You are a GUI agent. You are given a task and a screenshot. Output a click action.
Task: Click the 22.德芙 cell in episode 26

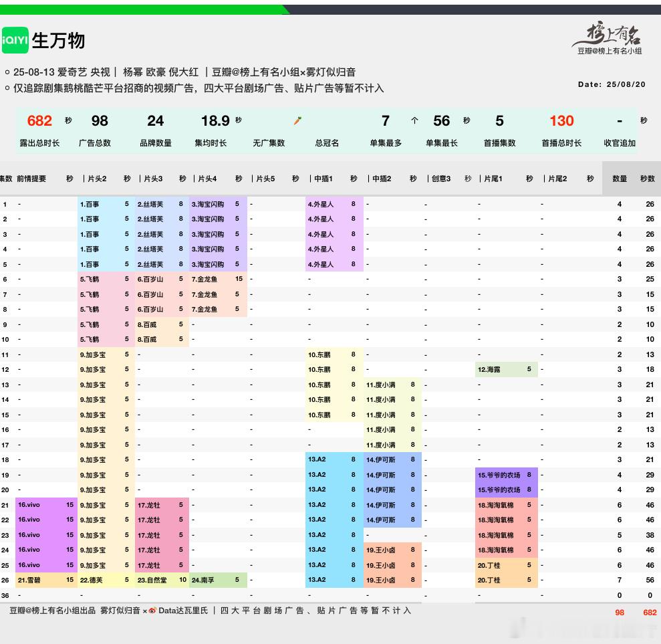(106, 580)
